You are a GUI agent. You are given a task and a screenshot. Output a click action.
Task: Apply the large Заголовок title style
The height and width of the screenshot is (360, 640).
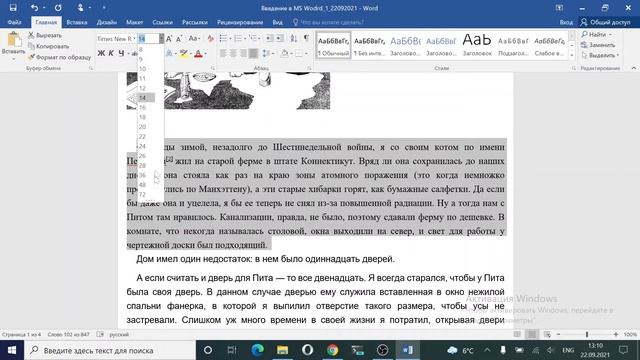477,45
